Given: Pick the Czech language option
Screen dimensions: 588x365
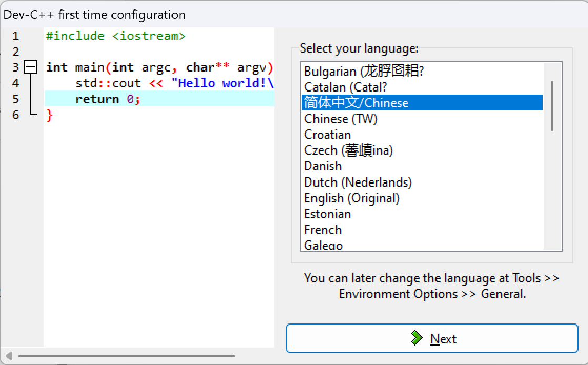Looking at the screenshot, I should pyautogui.click(x=422, y=150).
